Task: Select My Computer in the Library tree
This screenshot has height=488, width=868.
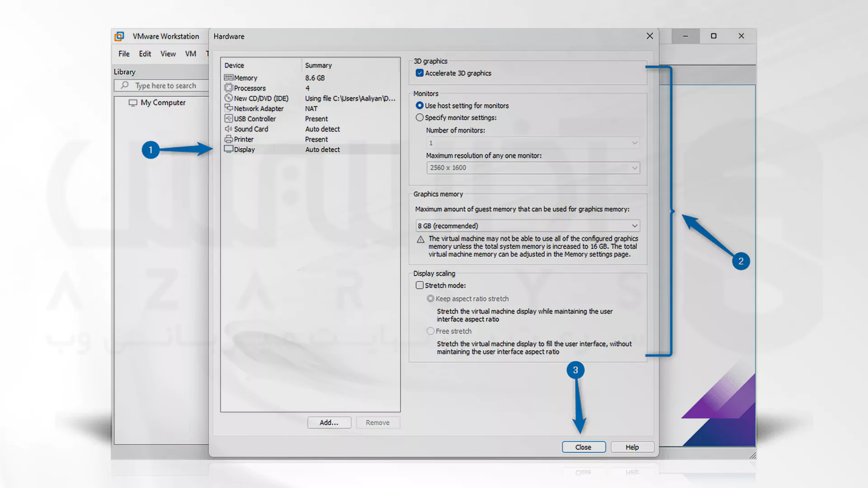Action: point(163,103)
